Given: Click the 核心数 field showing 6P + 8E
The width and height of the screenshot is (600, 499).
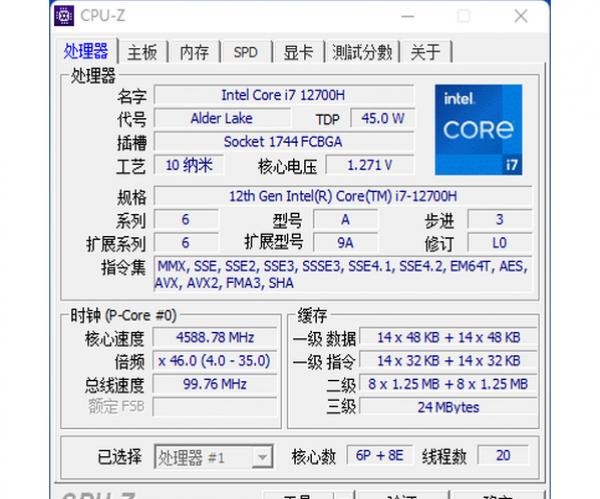Looking at the screenshot, I should 377,456.
